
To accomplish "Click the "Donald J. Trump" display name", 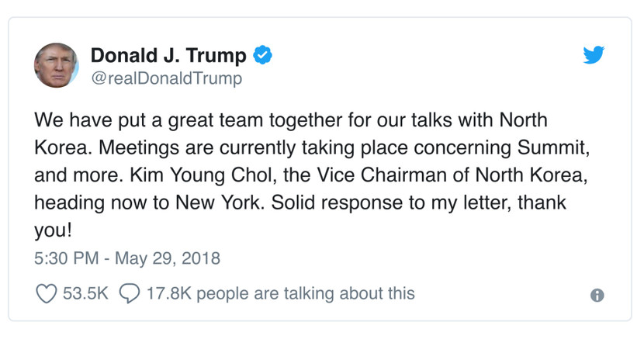I will (168, 56).
